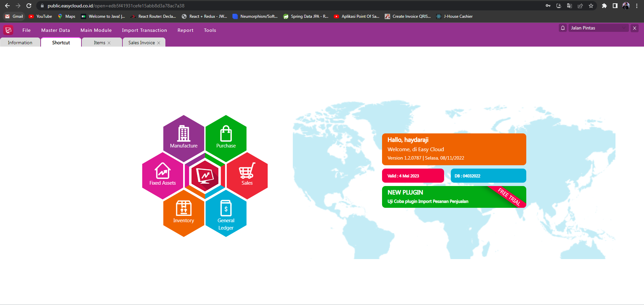Viewport: 644px width, 305px height.
Task: Open the Main Module menu
Action: 96,30
